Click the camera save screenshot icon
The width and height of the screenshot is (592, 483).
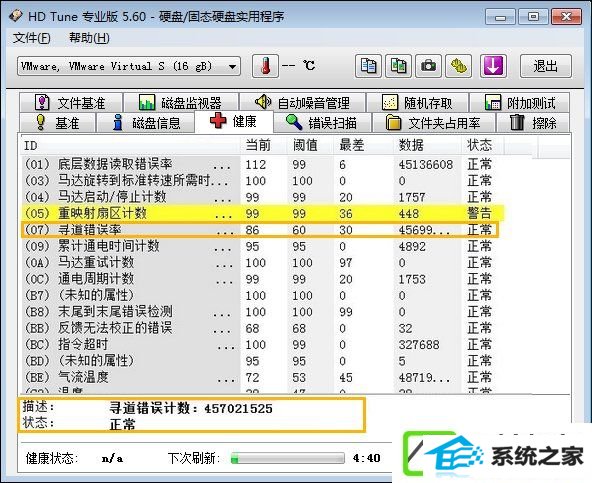tap(429, 66)
